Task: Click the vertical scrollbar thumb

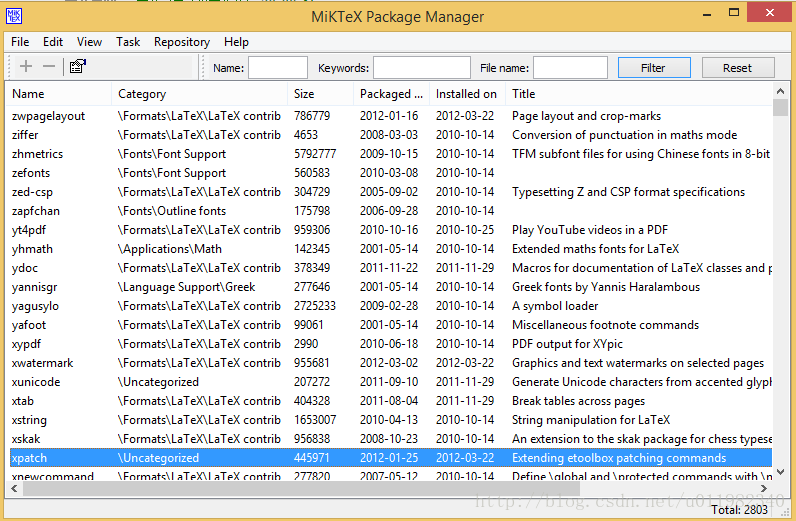Action: (780, 107)
